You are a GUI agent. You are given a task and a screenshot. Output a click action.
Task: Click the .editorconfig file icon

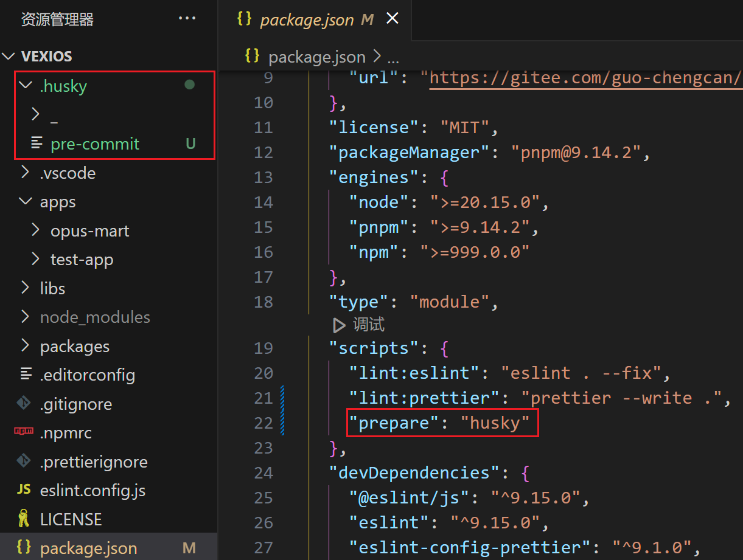[x=25, y=375]
